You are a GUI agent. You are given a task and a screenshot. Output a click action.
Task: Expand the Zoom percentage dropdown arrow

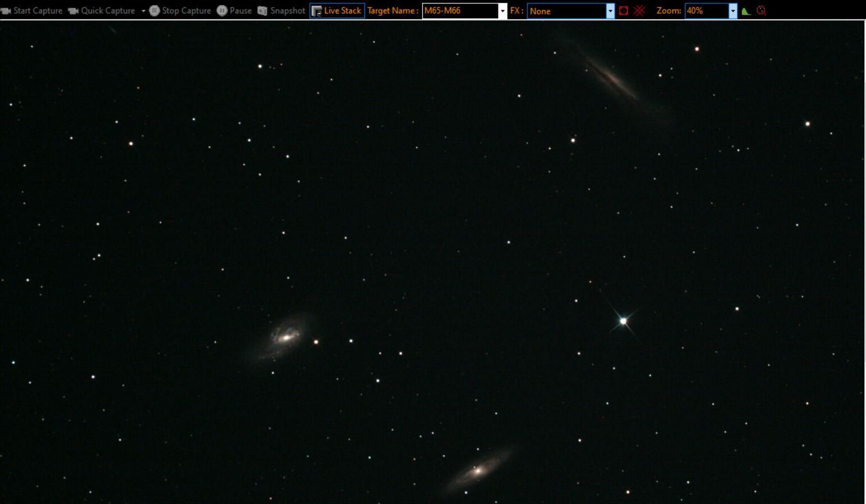[732, 11]
